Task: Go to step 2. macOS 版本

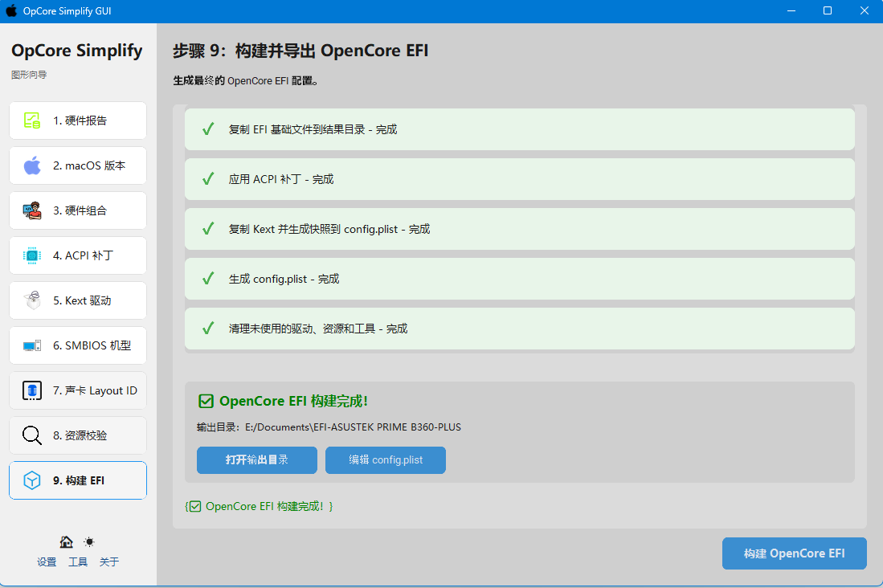Action: tap(78, 165)
